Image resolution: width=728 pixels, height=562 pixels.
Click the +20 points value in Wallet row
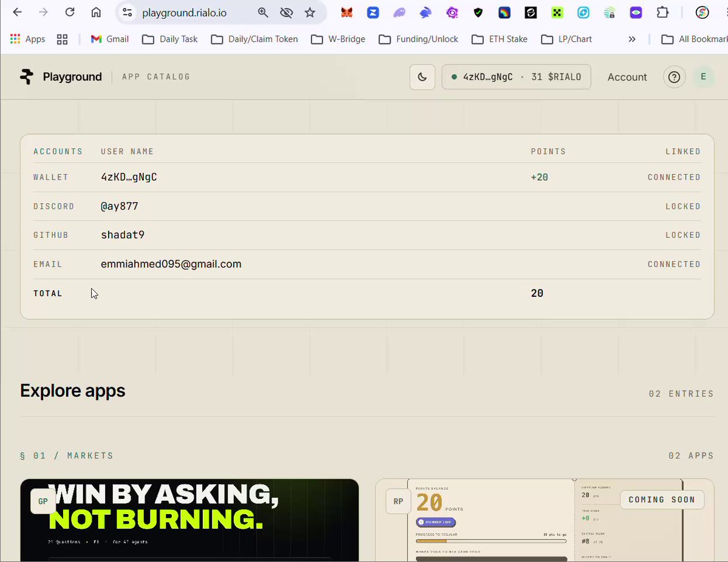(540, 177)
